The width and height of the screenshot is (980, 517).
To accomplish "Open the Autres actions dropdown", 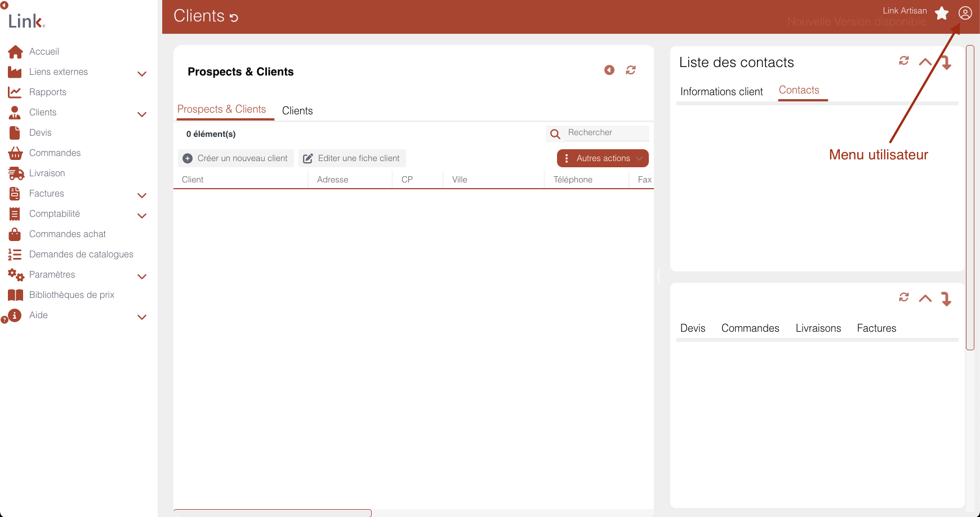I will click(603, 158).
